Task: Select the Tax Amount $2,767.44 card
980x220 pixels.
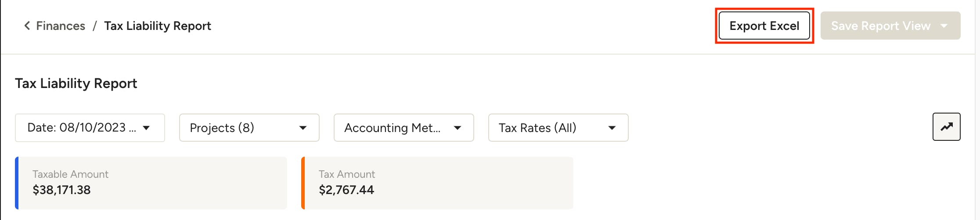Action: pyautogui.click(x=438, y=183)
